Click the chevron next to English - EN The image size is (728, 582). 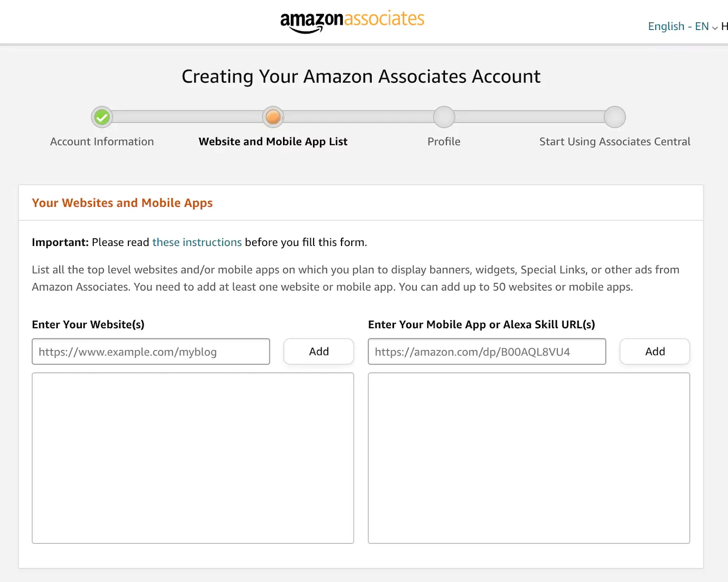click(715, 28)
